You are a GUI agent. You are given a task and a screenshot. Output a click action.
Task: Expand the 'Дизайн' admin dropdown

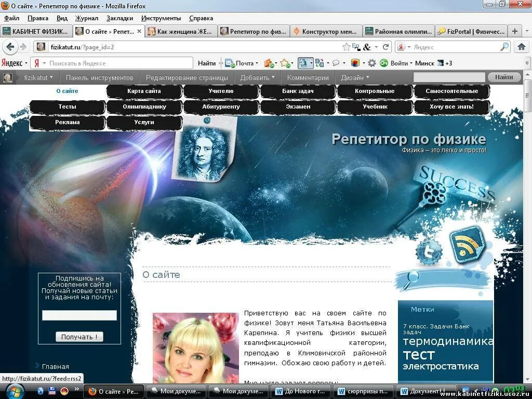[355, 78]
